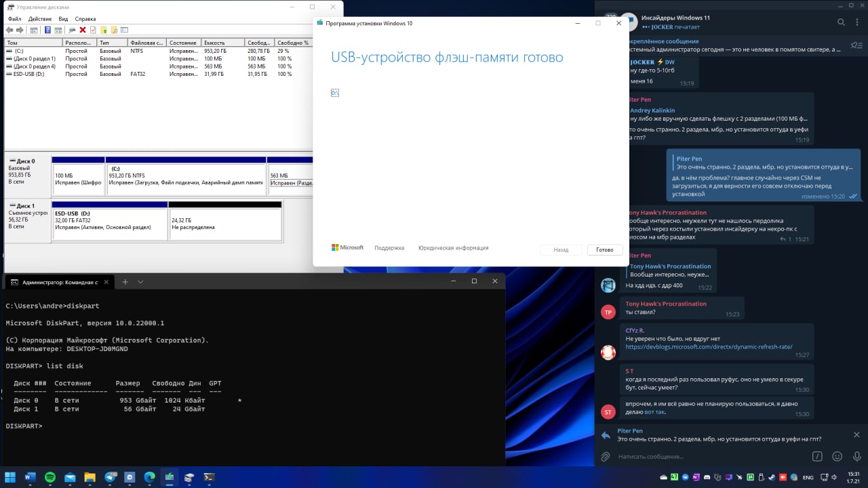Open the Windows Start button
868x488 pixels.
[10, 477]
